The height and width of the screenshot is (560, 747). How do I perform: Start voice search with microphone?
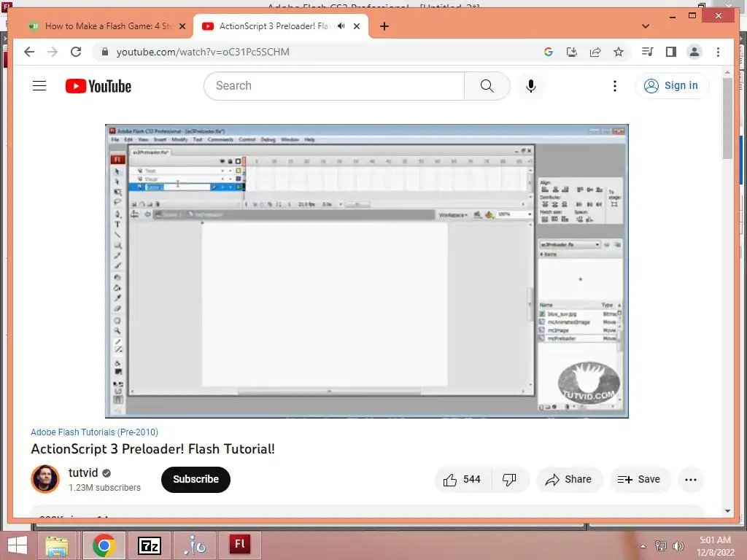[x=531, y=86]
